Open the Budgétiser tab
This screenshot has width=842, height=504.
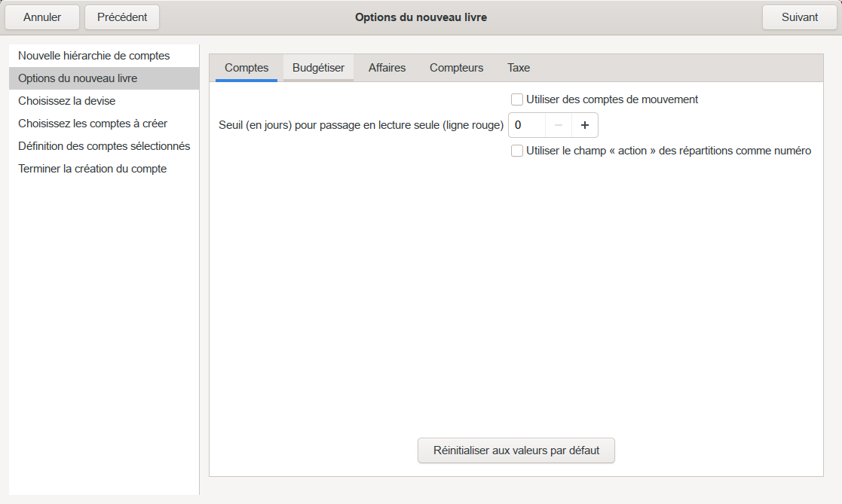click(318, 68)
